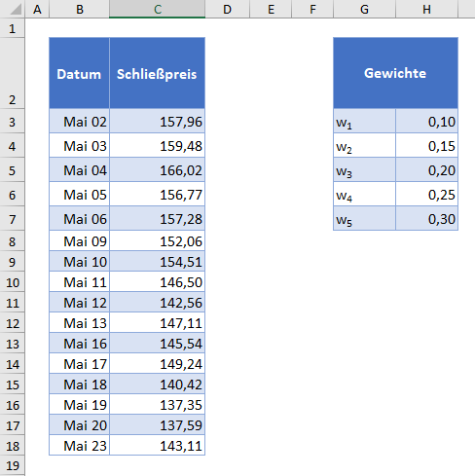Click the price 159,48
The height and width of the screenshot is (476, 475).
[x=158, y=145]
